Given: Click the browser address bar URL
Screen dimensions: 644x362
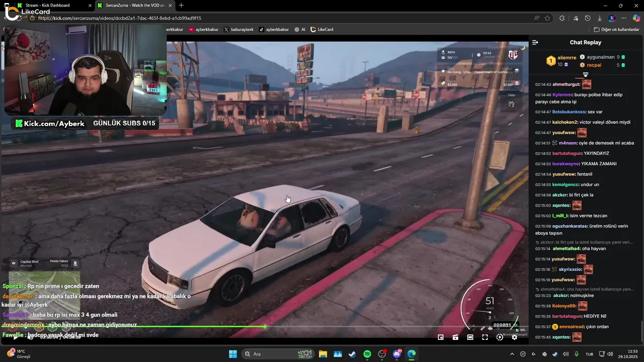Looking at the screenshot, I should tap(120, 18).
